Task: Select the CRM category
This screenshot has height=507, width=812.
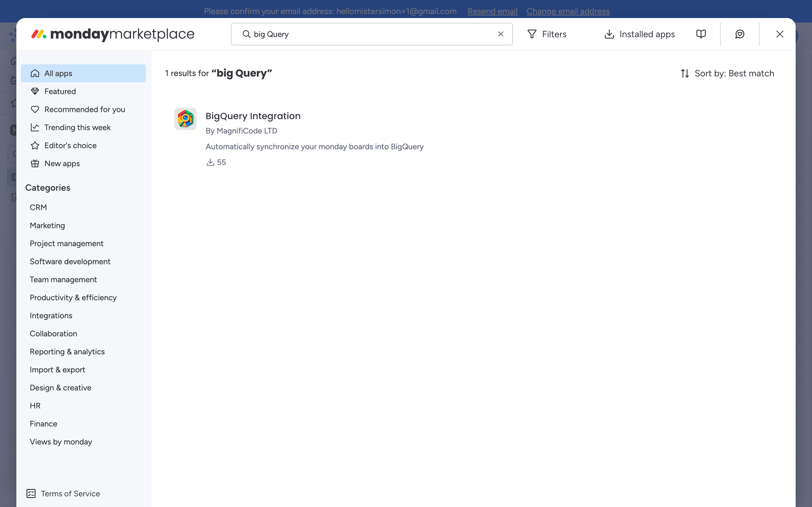Action: (x=38, y=208)
